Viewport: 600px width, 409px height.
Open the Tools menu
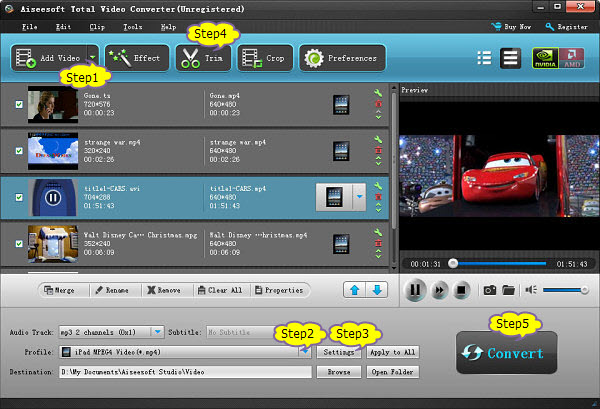(x=132, y=27)
